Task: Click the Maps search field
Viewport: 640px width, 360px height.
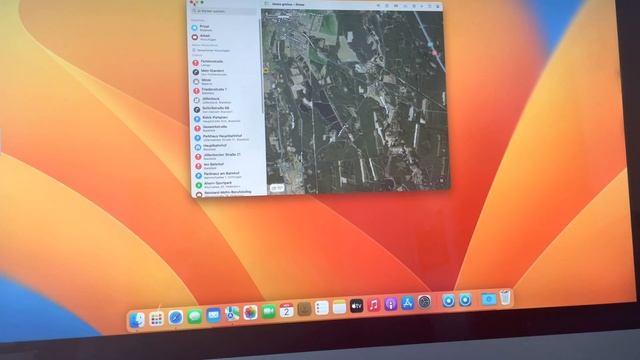Action: point(225,11)
